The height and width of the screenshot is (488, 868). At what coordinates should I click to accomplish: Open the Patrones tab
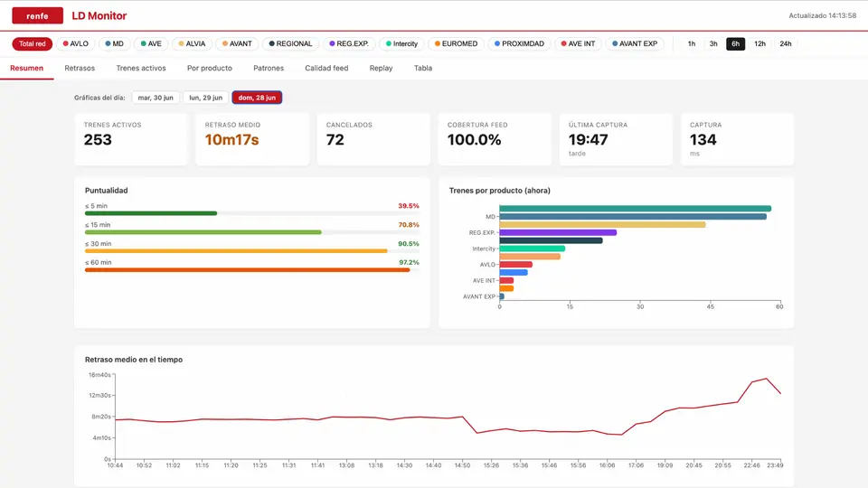point(269,68)
